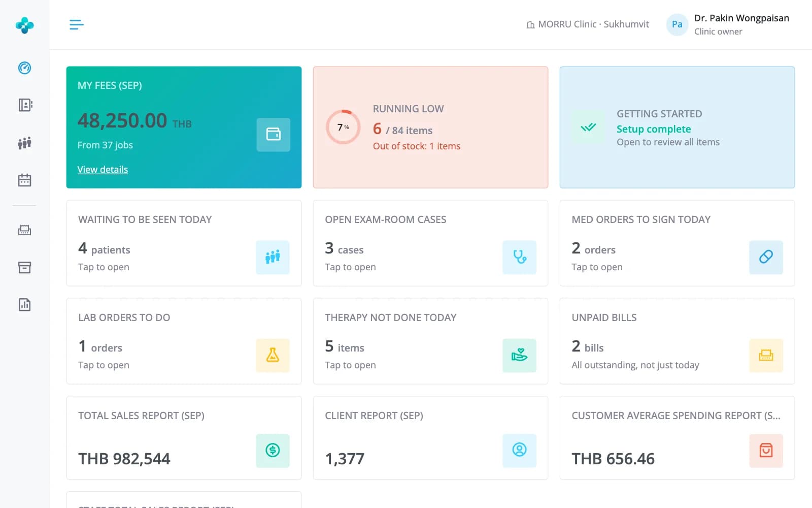Click 'Tap to open' under 3 cases

(350, 267)
